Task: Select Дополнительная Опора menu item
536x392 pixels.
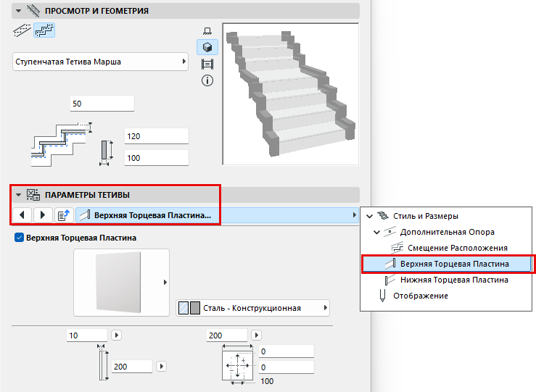Action: [x=447, y=232]
